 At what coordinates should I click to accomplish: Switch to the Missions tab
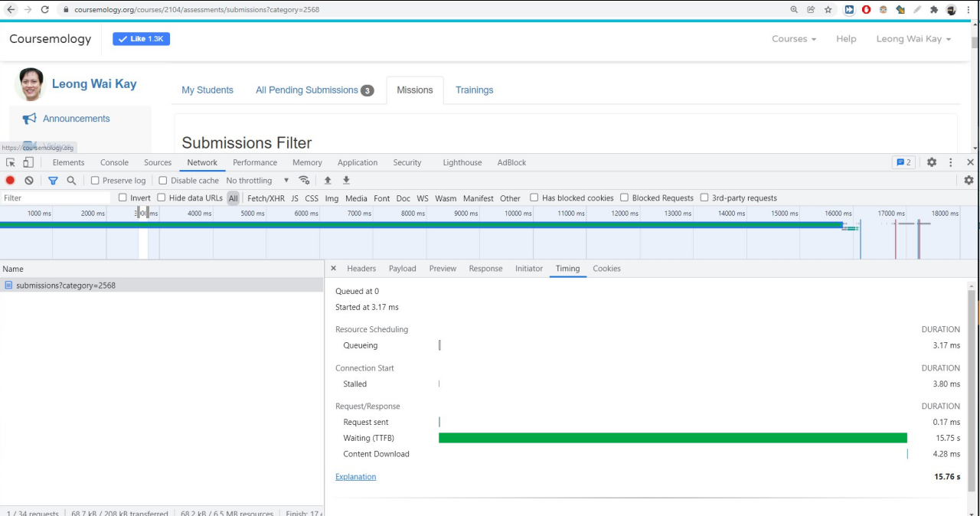(x=414, y=90)
